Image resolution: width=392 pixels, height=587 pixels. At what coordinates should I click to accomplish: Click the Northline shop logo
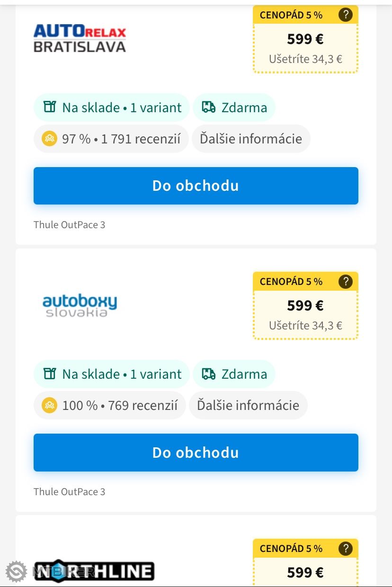click(x=94, y=571)
